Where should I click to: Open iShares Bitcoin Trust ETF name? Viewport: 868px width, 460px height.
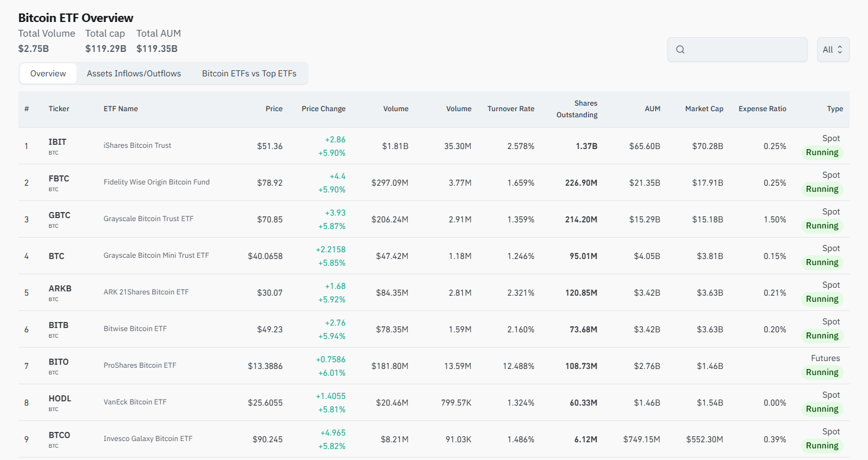137,145
